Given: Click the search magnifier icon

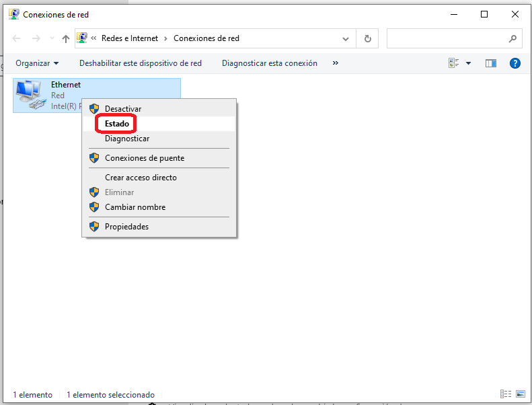Looking at the screenshot, I should [x=513, y=39].
